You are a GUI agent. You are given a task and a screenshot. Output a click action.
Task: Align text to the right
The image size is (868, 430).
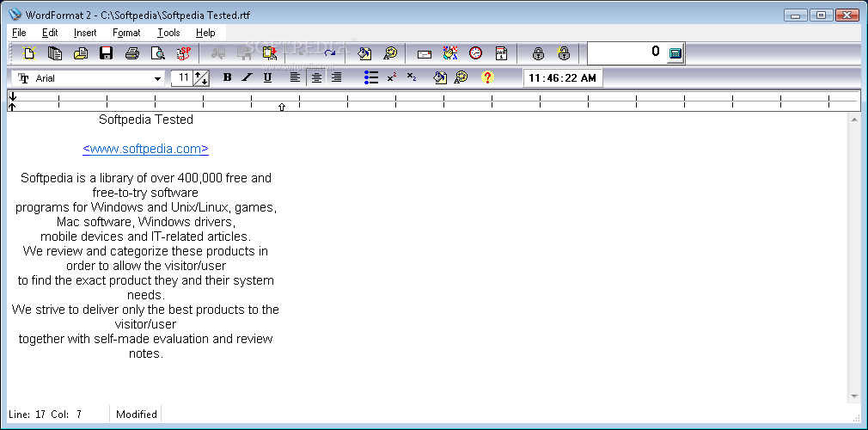click(337, 77)
